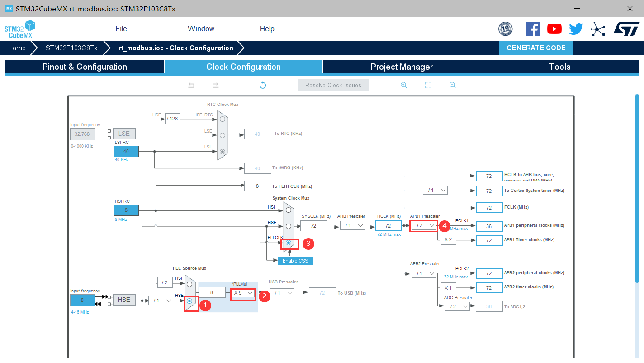Switch to the Tools tab
644x363 pixels.
point(560,67)
